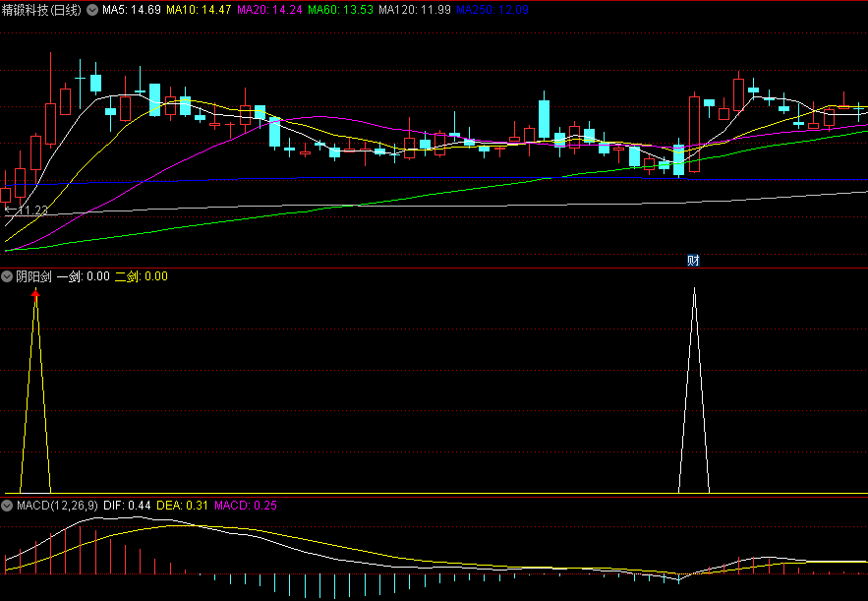Click the MA250: 12.09 value
This screenshot has height=601, width=868.
(x=492, y=10)
